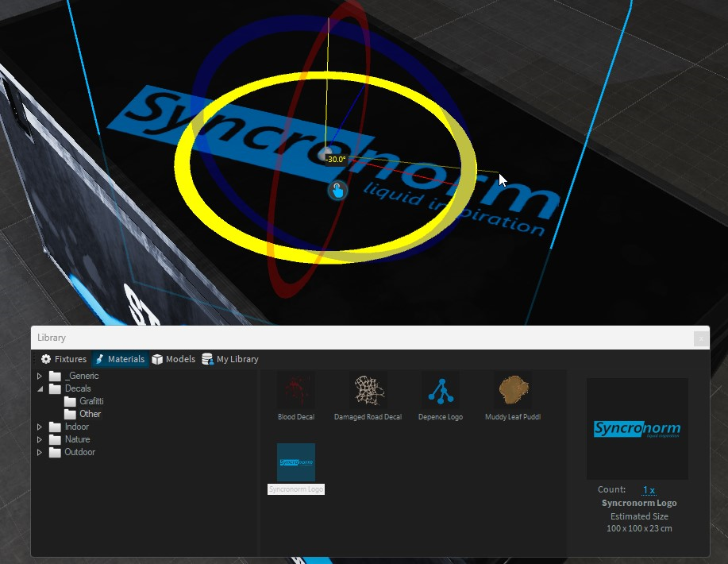Click the Decals folder icon
728x564 pixels.
55,388
